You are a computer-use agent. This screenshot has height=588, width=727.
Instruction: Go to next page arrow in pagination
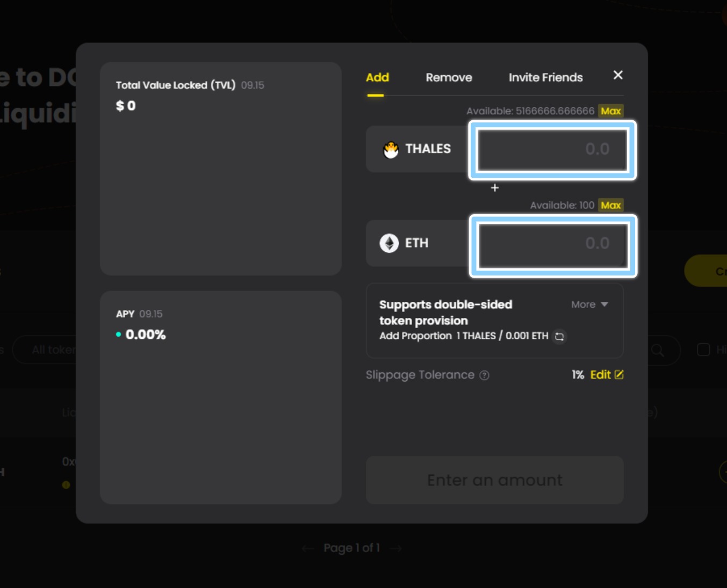point(395,548)
